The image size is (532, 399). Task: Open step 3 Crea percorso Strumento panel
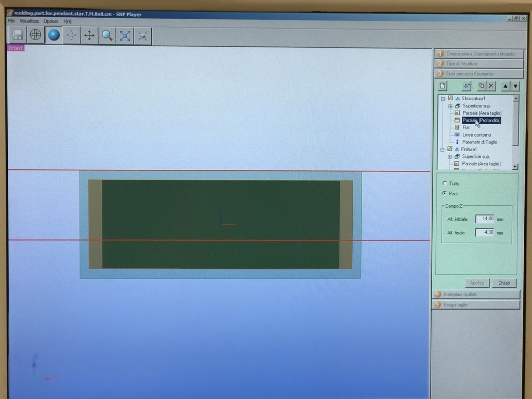(x=479, y=74)
